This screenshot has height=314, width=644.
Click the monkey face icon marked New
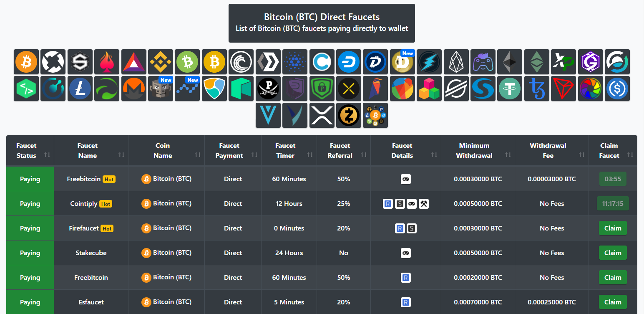pyautogui.click(x=161, y=89)
